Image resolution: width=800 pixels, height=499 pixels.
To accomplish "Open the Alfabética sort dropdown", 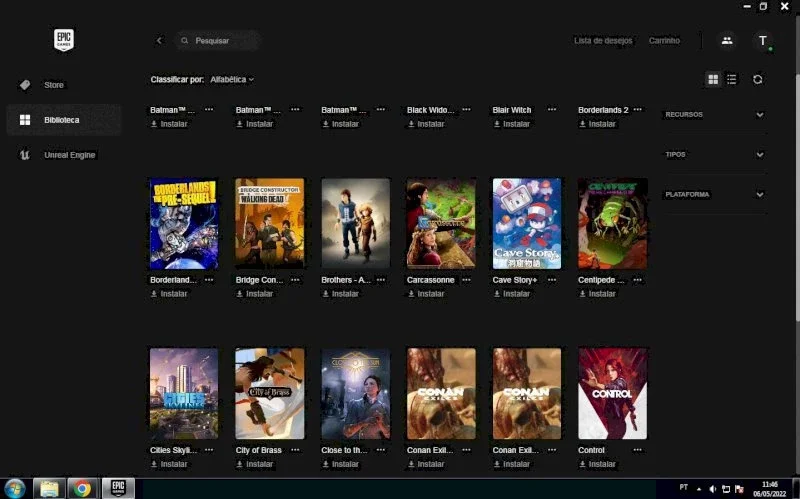I will (232, 80).
